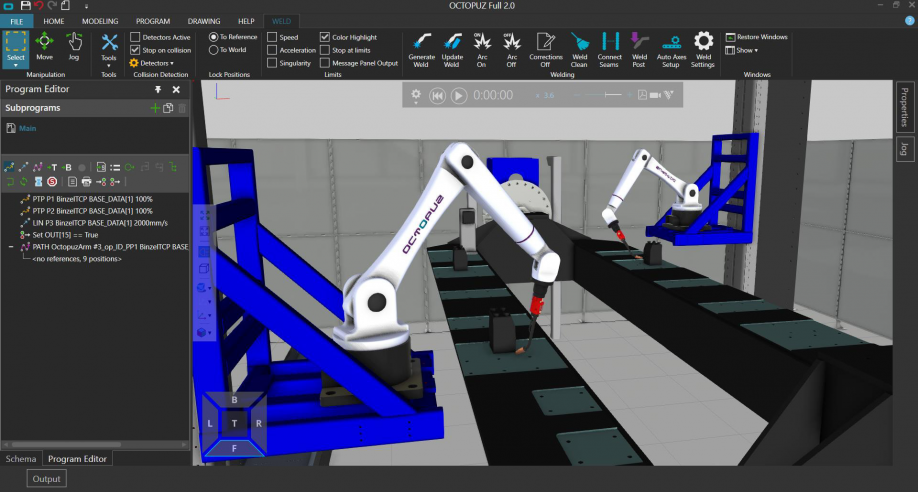The image size is (918, 492).
Task: Choose the Move manipulation tool
Action: click(44, 47)
